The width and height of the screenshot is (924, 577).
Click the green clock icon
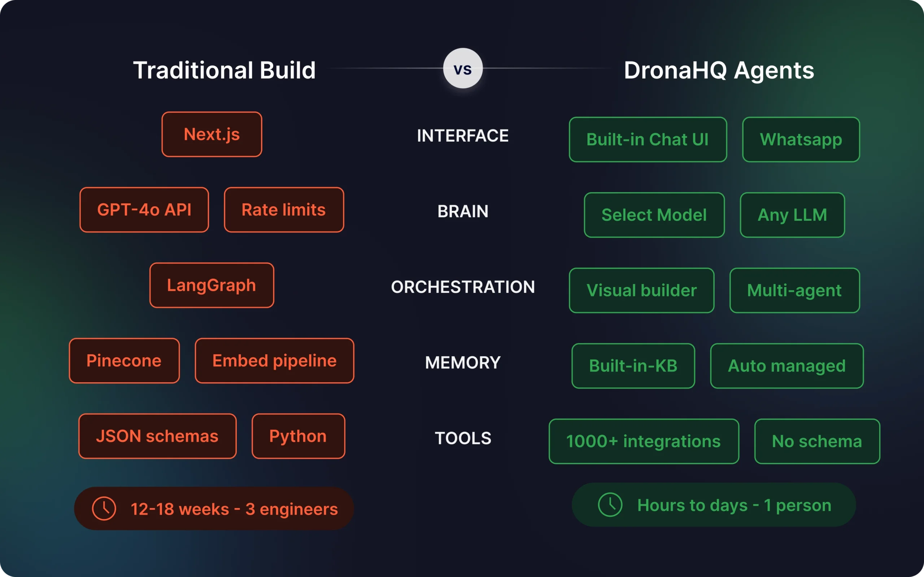[610, 505]
